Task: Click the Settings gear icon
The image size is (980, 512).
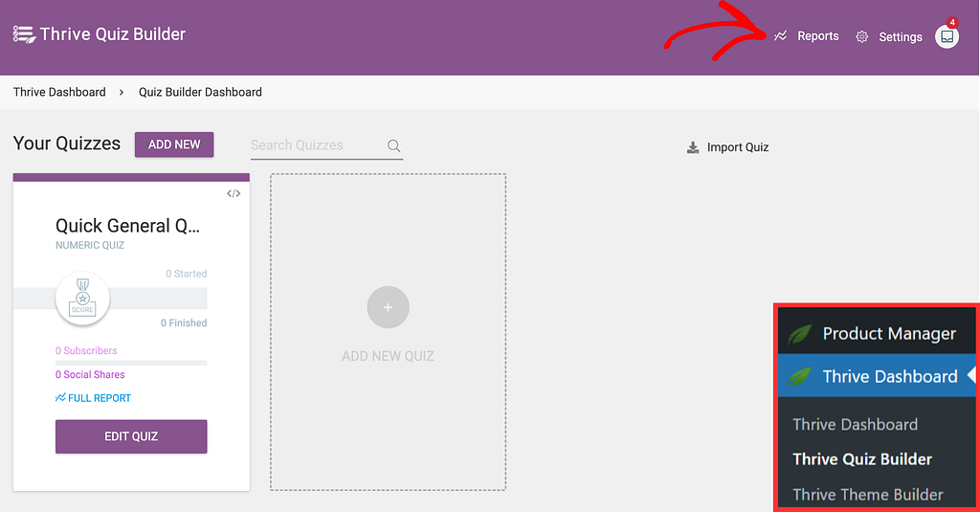Action: pos(862,37)
